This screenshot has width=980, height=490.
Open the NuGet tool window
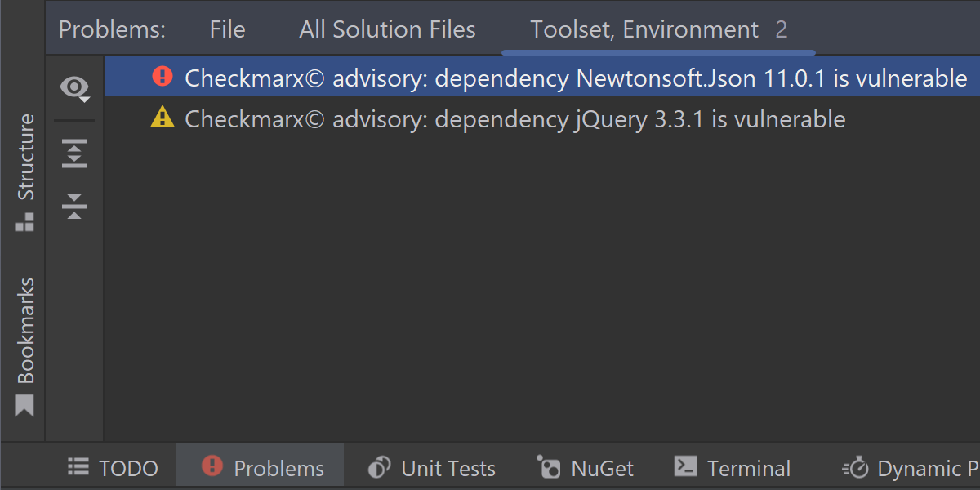tap(585, 468)
